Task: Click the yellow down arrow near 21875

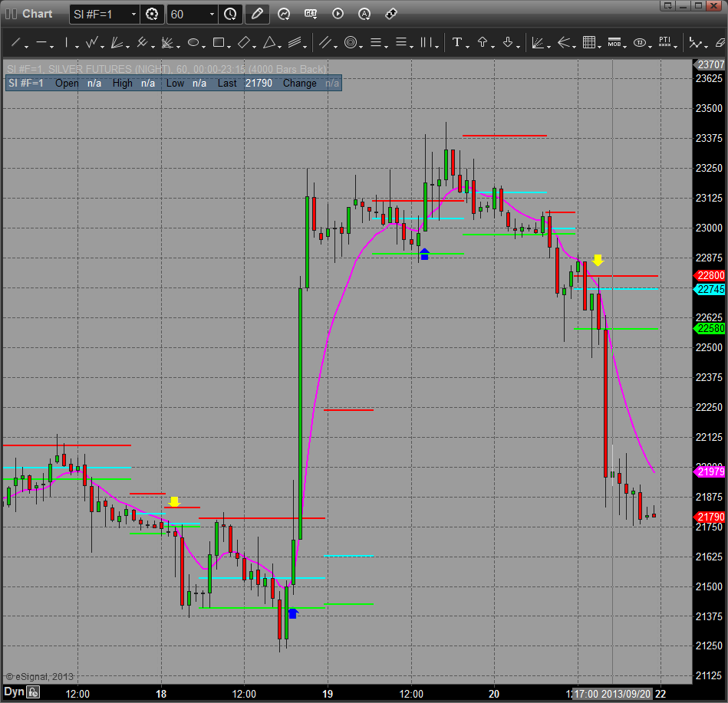Action: (x=174, y=501)
